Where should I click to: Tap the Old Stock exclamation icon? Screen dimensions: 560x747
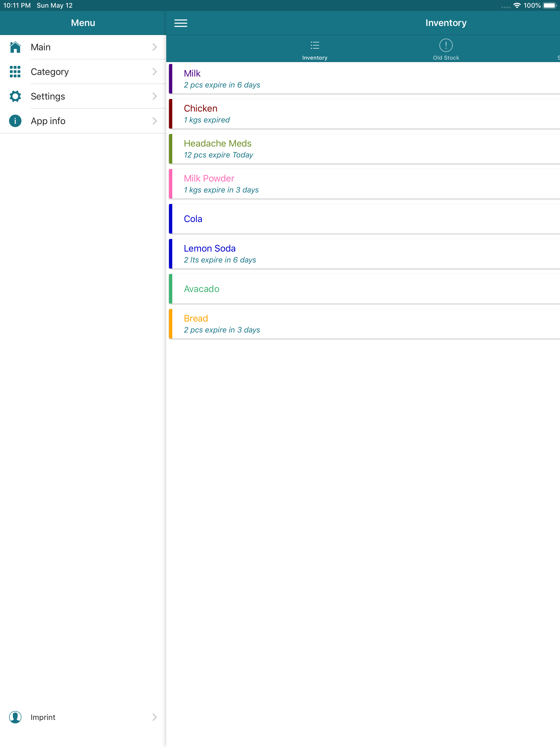pyautogui.click(x=446, y=45)
